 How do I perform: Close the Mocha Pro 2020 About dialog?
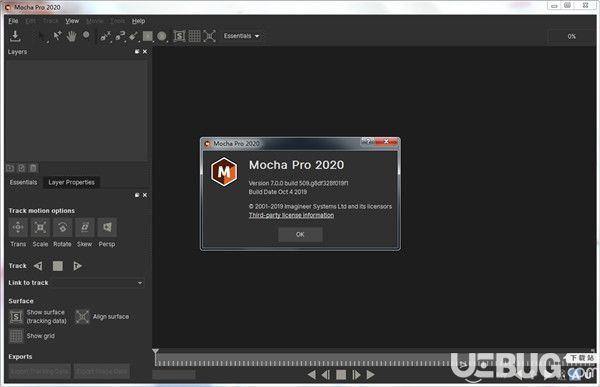386,142
